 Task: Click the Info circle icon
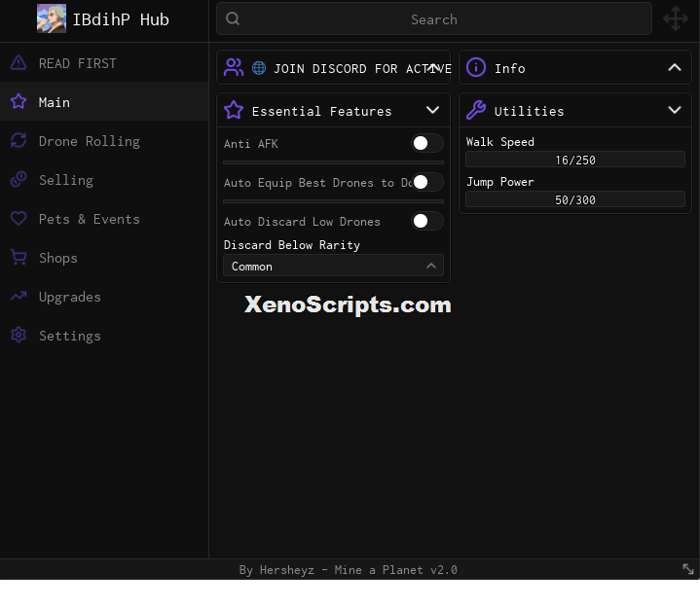tap(476, 68)
